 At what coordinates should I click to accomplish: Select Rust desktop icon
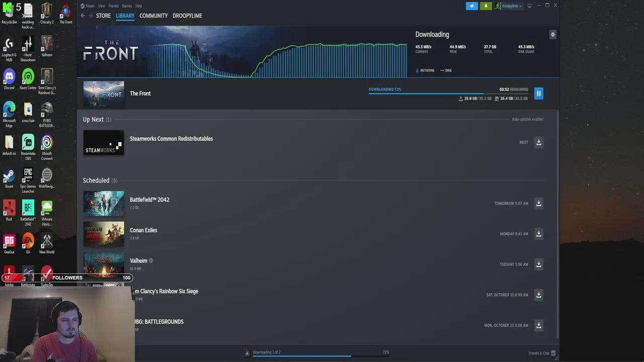pyautogui.click(x=9, y=211)
